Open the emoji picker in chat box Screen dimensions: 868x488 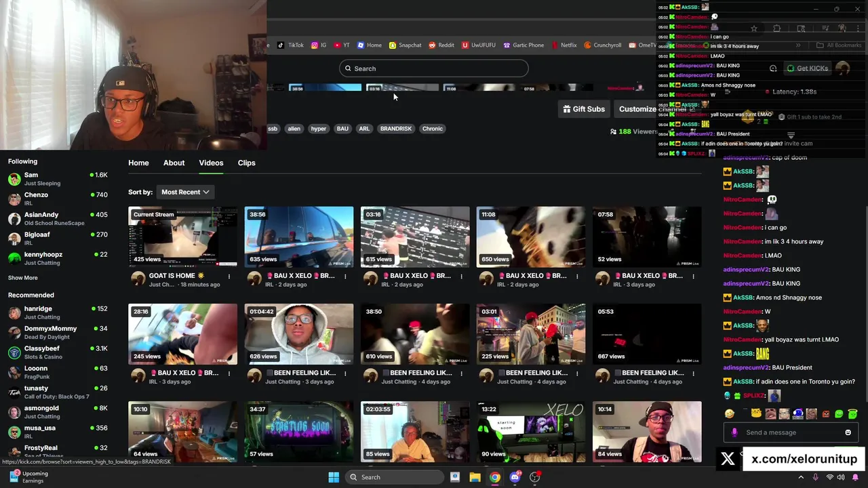pos(848,432)
